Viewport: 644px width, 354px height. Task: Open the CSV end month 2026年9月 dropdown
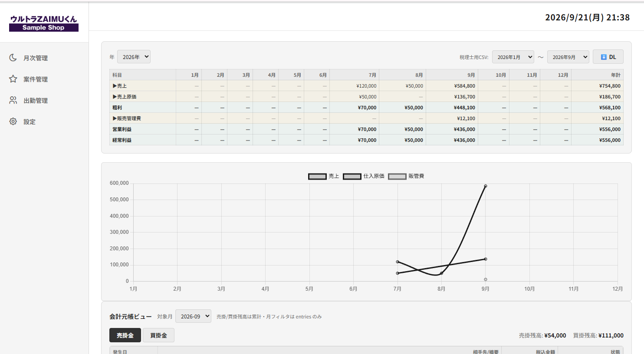[x=568, y=57]
